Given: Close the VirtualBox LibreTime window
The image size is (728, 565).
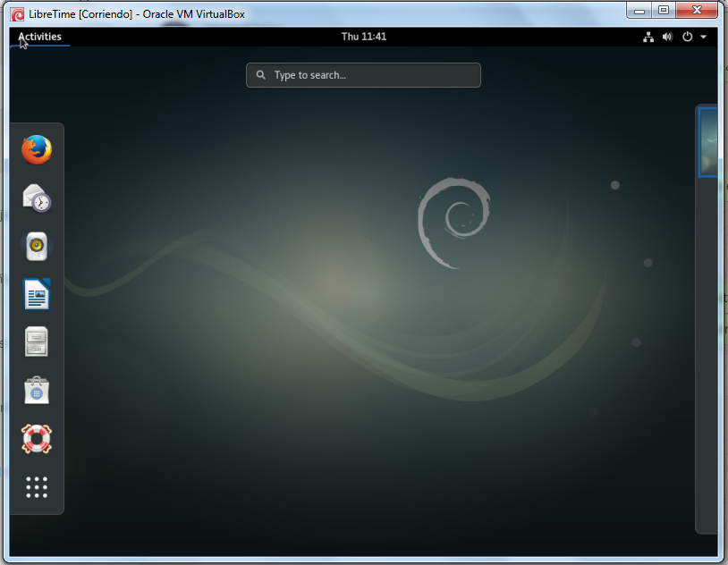Looking at the screenshot, I should coord(697,11).
